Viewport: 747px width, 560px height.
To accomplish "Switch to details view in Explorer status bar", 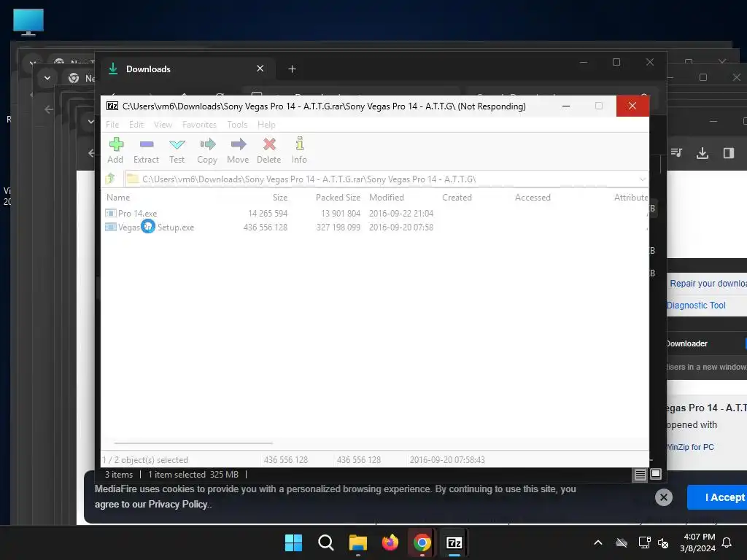I will click(640, 474).
